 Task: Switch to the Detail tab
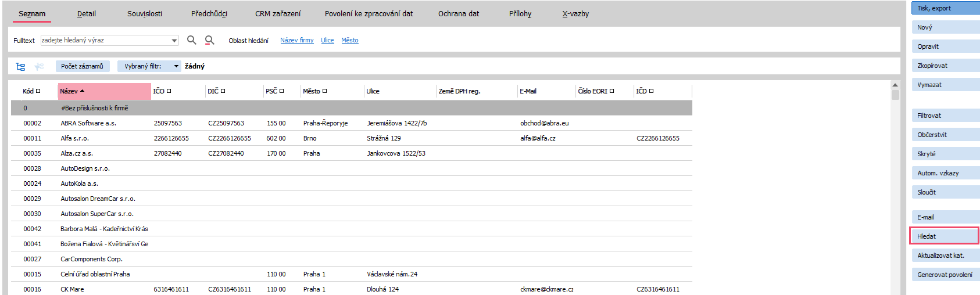87,14
